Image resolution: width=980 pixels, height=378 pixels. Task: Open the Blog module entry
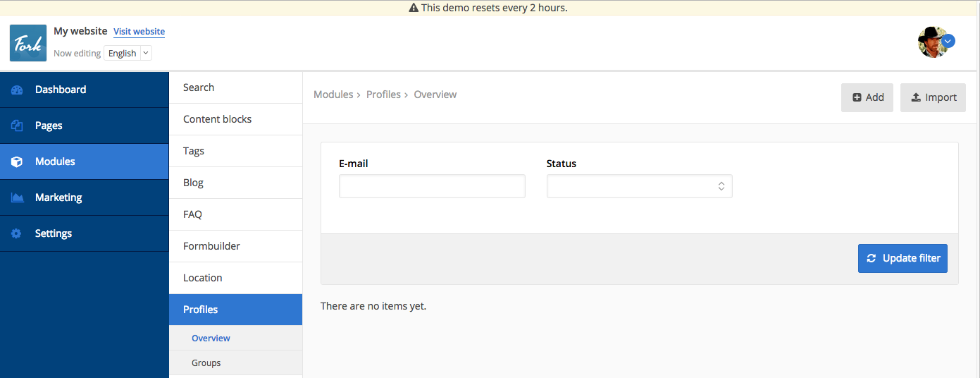tap(193, 183)
